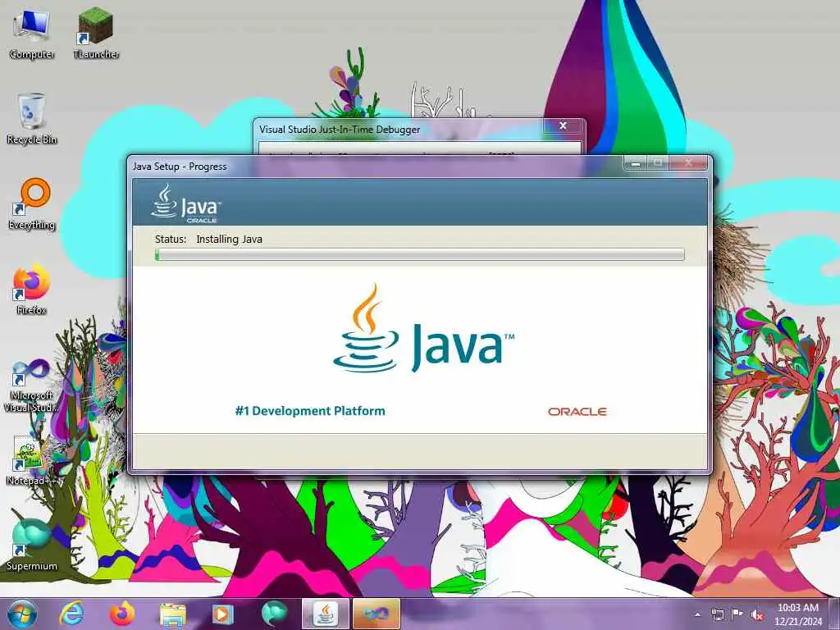Open the Everything search shortcut
The width and height of the screenshot is (840, 630).
(x=32, y=204)
